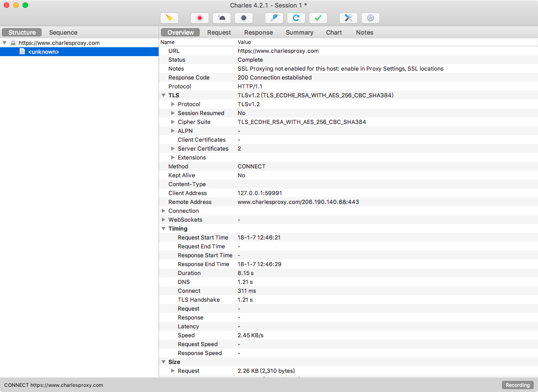Viewport: 538px width, 392px height.
Task: Collapse the TLS section
Action: coord(164,95)
